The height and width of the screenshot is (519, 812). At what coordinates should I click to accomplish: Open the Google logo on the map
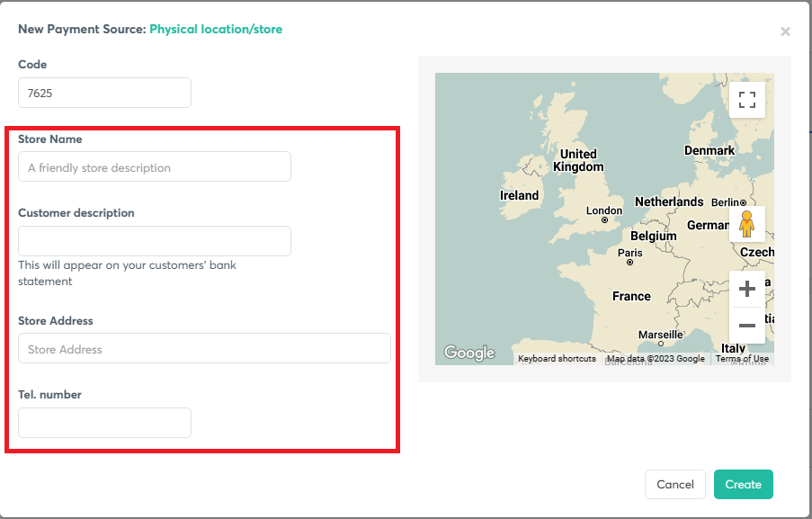click(469, 353)
